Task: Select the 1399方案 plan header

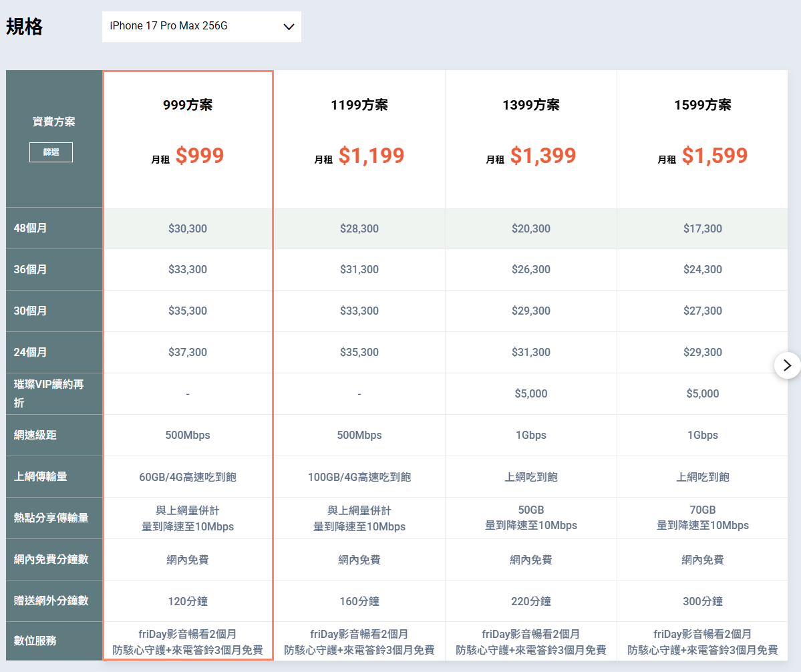Action: point(530,105)
